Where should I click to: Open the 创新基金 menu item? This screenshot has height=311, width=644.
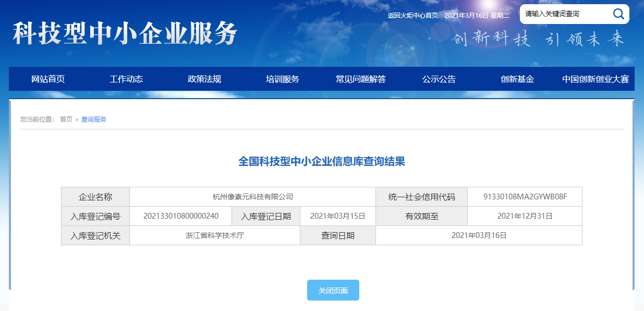pyautogui.click(x=517, y=79)
